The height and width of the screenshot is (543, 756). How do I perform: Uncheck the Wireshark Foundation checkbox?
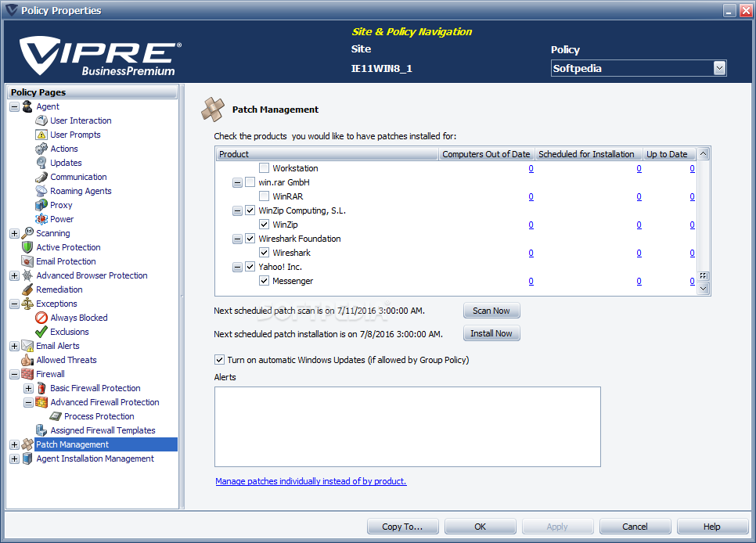click(250, 238)
